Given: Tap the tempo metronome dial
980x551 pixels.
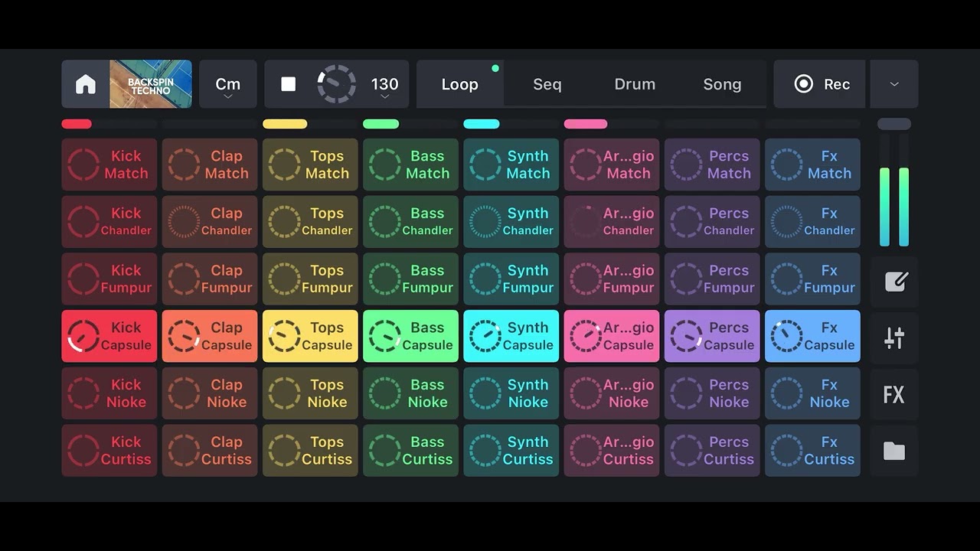Looking at the screenshot, I should coord(337,84).
